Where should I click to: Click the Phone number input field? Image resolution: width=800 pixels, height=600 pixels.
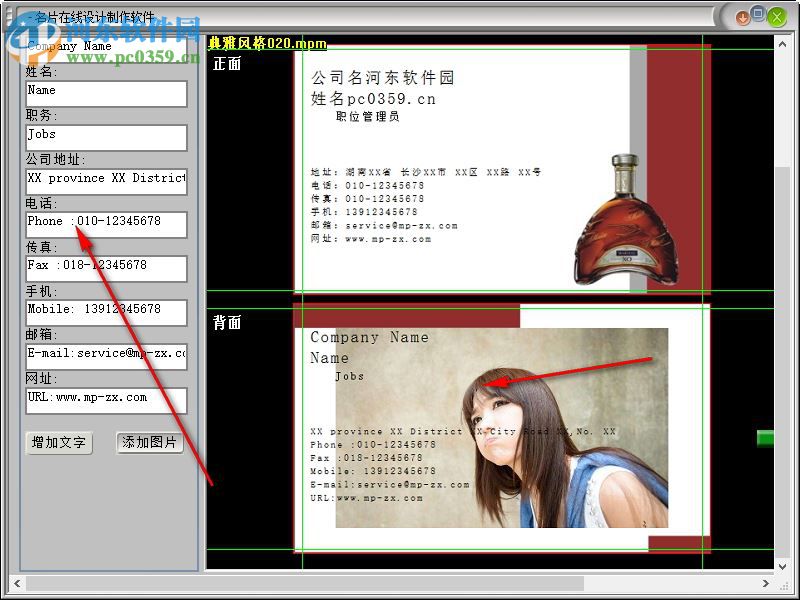(106, 224)
